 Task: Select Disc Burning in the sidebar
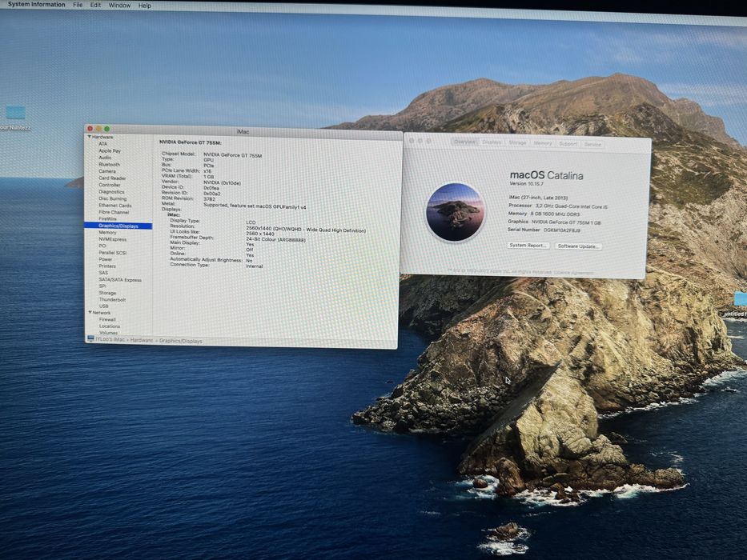(x=112, y=198)
